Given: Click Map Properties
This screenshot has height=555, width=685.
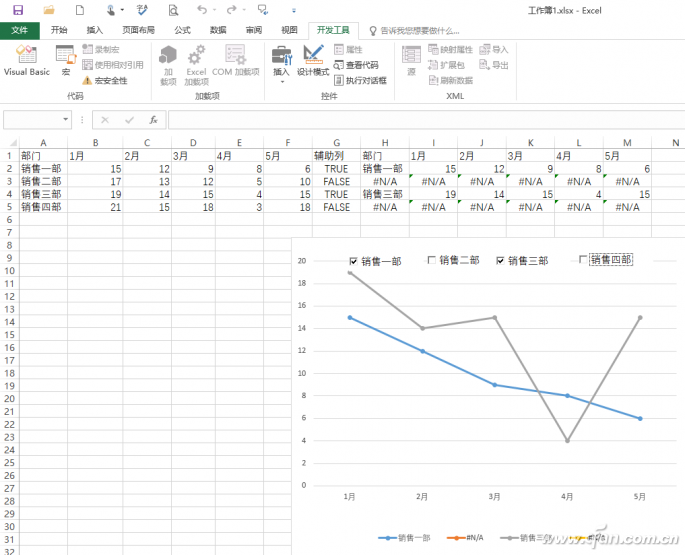Looking at the screenshot, I should click(450, 49).
